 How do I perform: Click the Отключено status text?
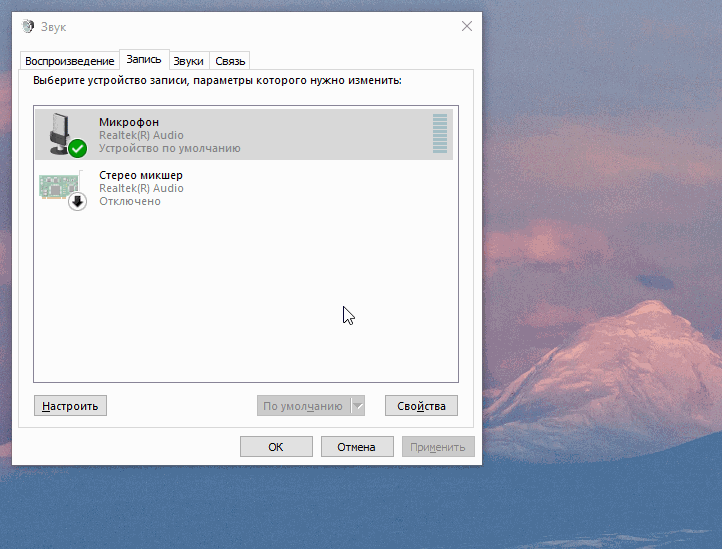130,201
